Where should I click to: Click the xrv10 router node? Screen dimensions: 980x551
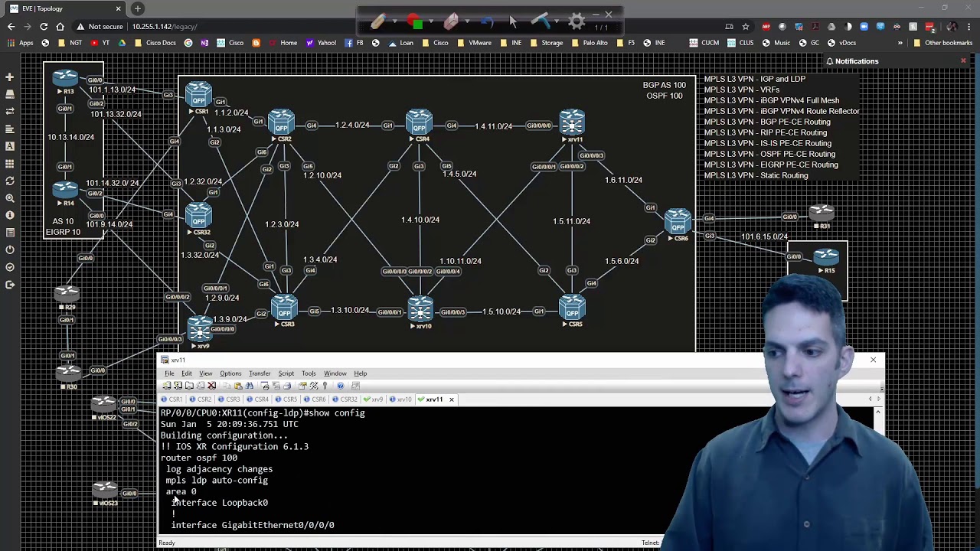coord(420,308)
